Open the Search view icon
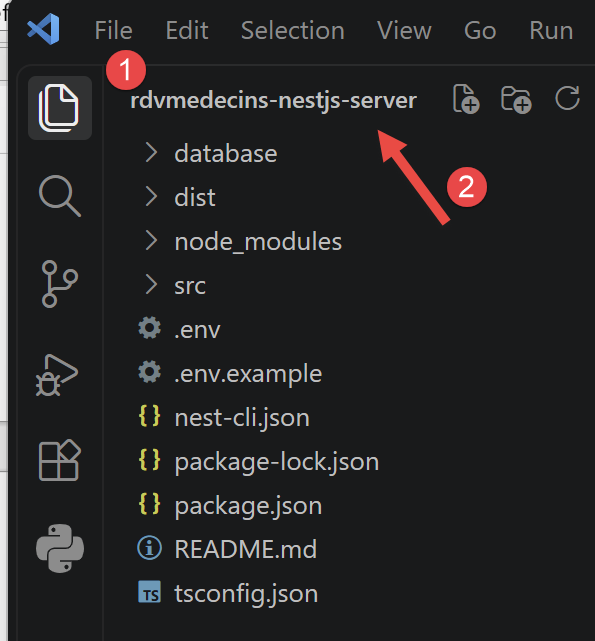Screen dimensions: 595x641 (x=60, y=196)
